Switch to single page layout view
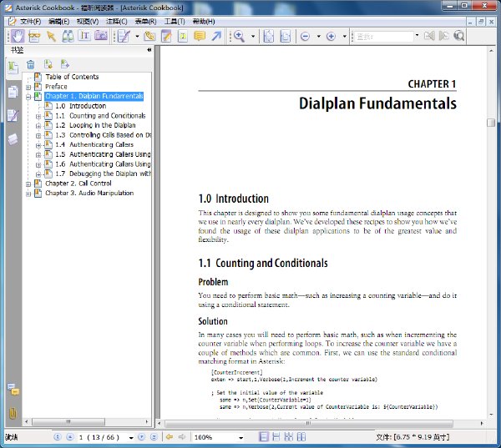This screenshot has width=501, height=448. (264, 436)
